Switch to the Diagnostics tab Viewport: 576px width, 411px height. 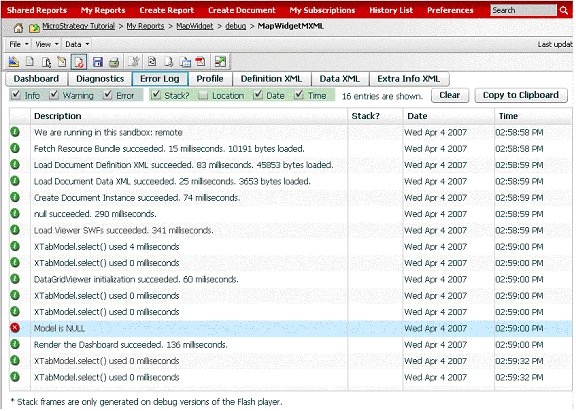[x=100, y=79]
